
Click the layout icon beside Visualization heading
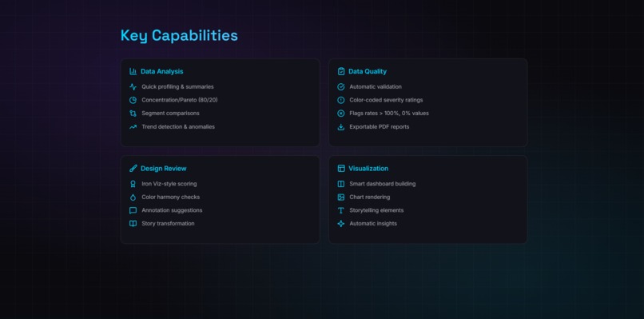(341, 169)
